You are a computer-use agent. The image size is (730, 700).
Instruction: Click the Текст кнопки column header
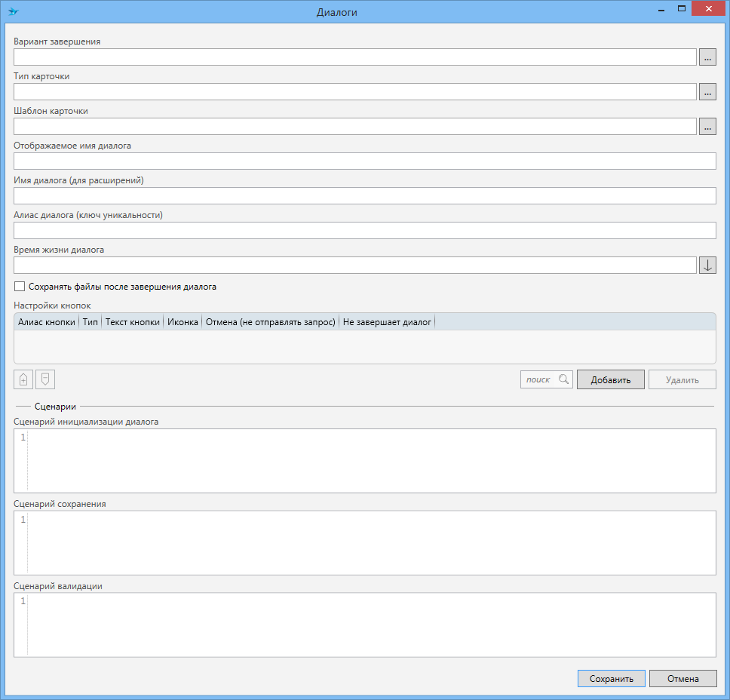click(x=133, y=322)
